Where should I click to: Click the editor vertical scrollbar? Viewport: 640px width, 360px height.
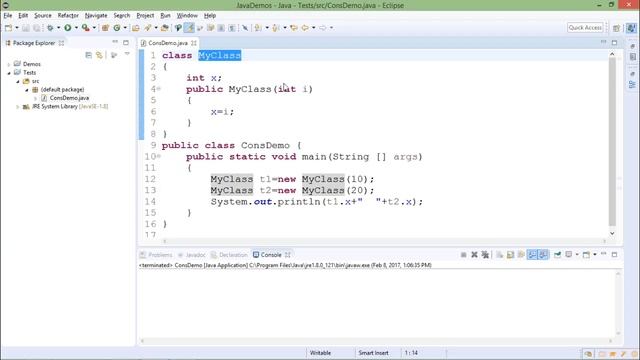pyautogui.click(x=612, y=142)
